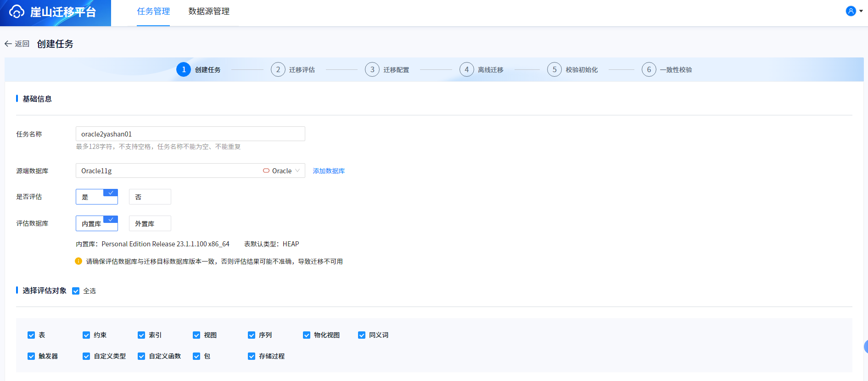Viewport: 868px width, 381px height.
Task: Click the 添加数据库 link
Action: 329,171
